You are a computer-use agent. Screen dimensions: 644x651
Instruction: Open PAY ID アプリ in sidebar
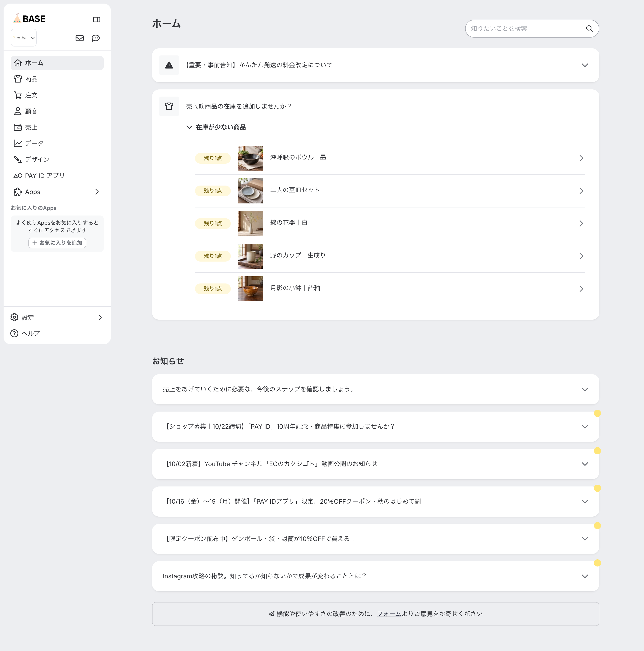tap(57, 175)
